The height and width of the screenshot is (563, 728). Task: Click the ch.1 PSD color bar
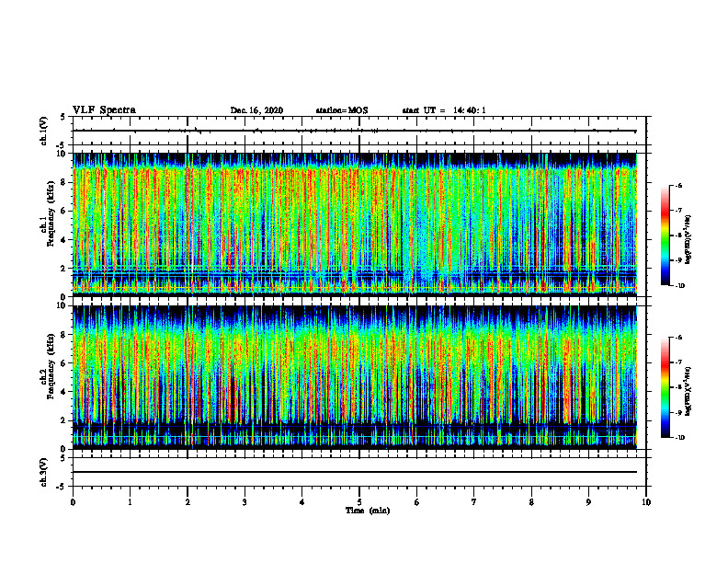click(665, 236)
